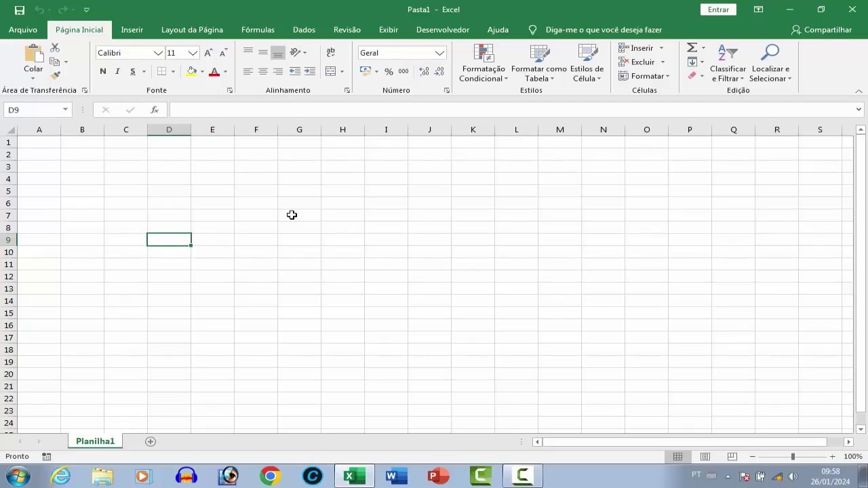Open the Calibri font name dropdown
Screen dimensions: 868x488
pyautogui.click(x=158, y=53)
